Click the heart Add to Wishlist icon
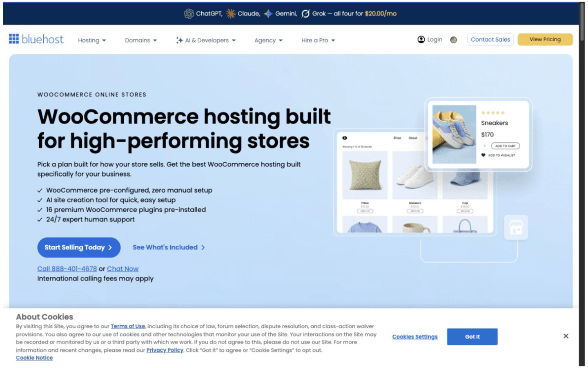Viewport: 588px width, 368px height. (483, 155)
